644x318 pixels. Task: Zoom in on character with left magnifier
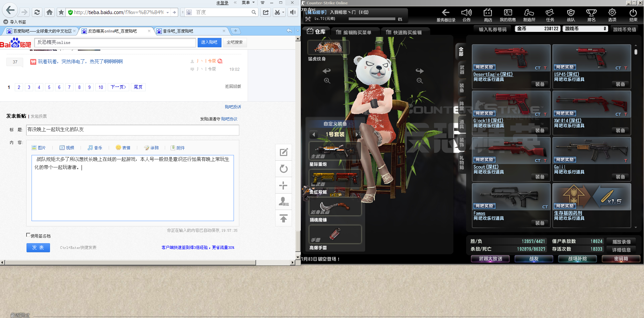point(327,81)
